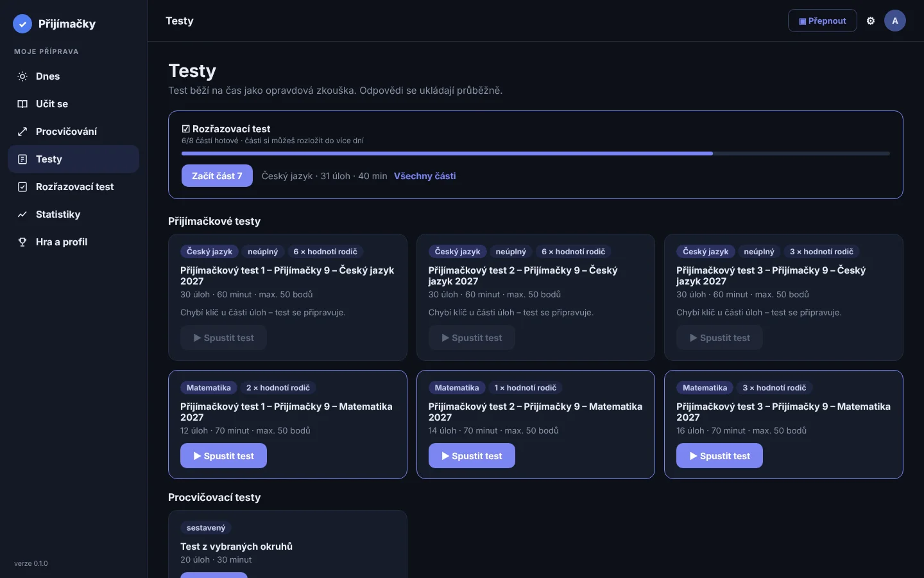Click disabled Spustit test for Český jazyk test 2

[472, 338]
